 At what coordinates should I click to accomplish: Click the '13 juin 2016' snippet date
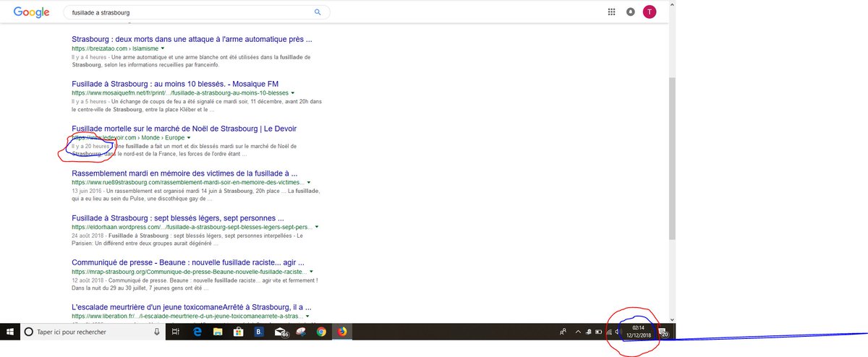(x=86, y=192)
